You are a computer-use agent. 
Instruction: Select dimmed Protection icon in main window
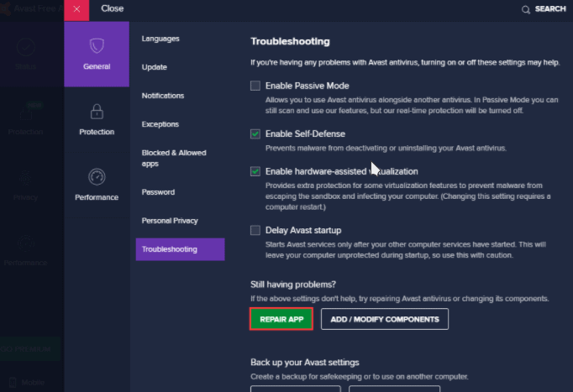point(25,112)
